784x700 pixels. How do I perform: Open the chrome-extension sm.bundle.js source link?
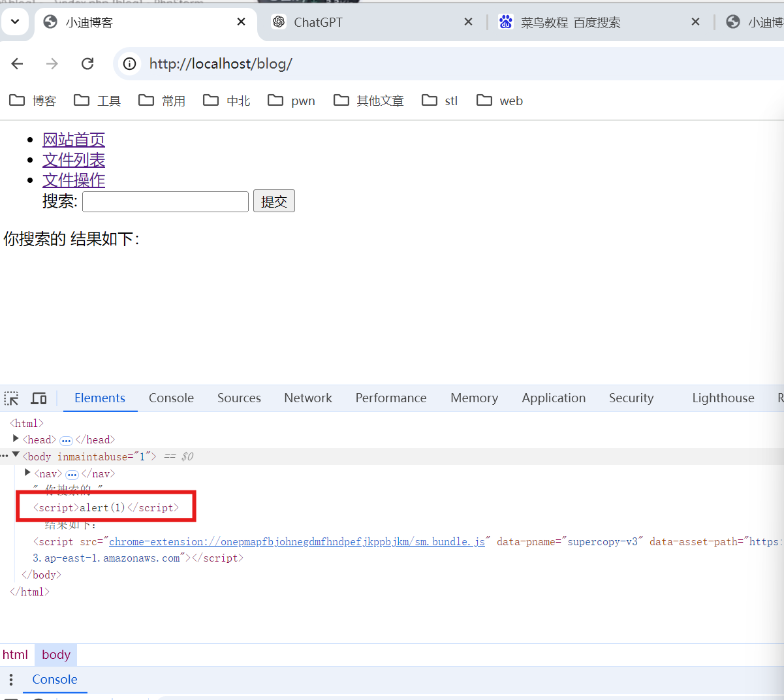tap(297, 541)
